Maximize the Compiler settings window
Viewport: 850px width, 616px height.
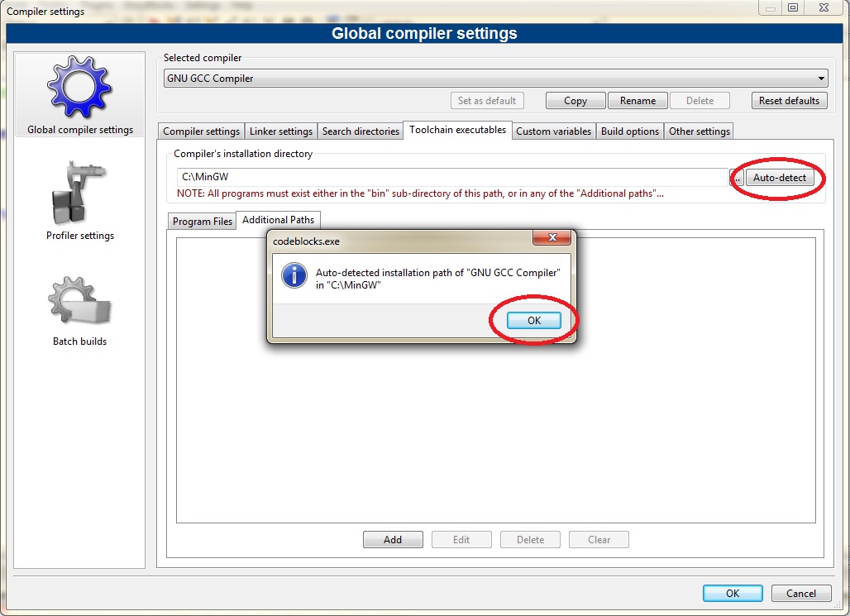tap(793, 7)
